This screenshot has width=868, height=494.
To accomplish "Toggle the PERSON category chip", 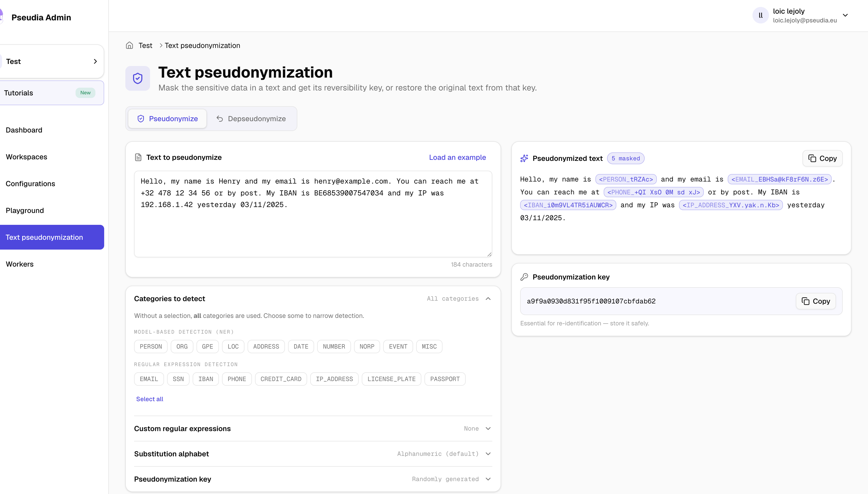I will point(151,347).
